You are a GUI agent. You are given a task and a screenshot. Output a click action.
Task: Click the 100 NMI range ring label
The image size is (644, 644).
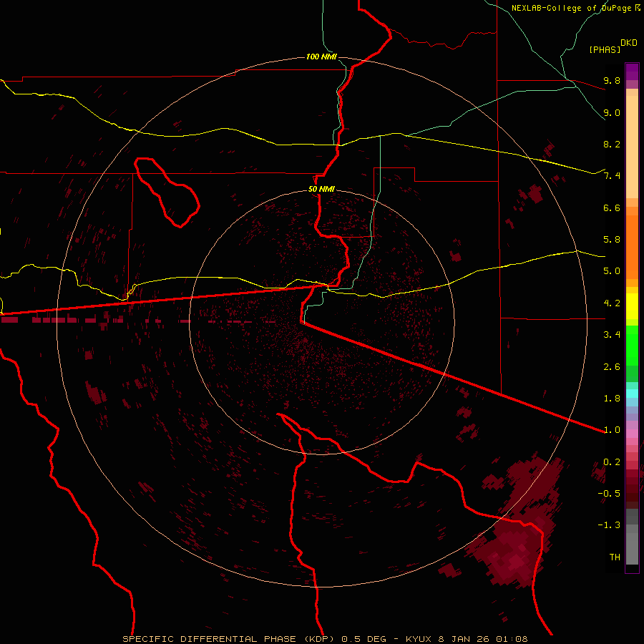pyautogui.click(x=321, y=57)
